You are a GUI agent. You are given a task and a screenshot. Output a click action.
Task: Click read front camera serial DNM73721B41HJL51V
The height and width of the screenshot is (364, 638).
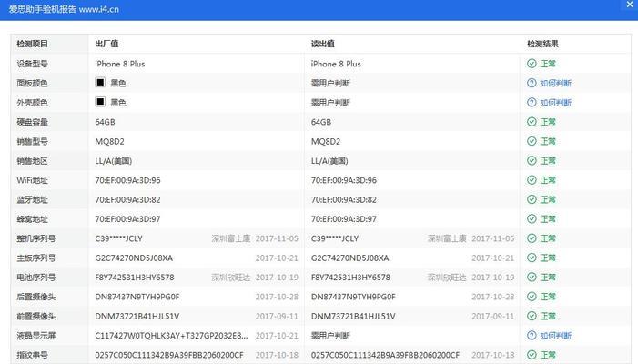[353, 317]
